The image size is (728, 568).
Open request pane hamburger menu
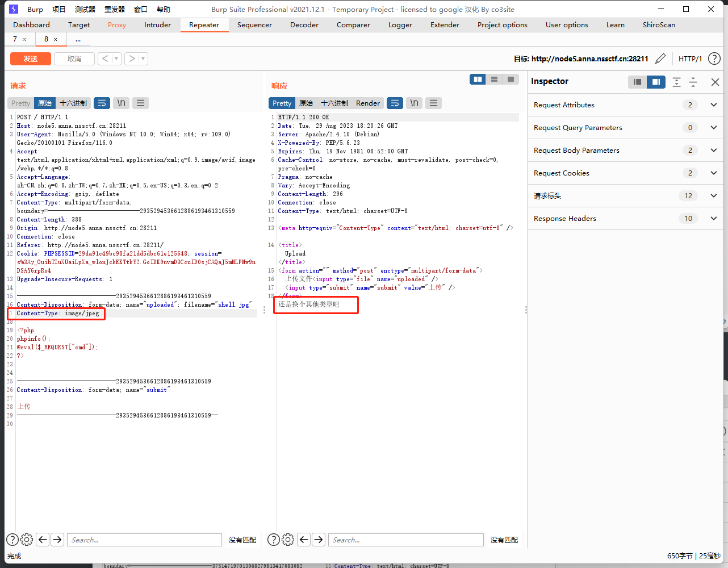pos(140,103)
